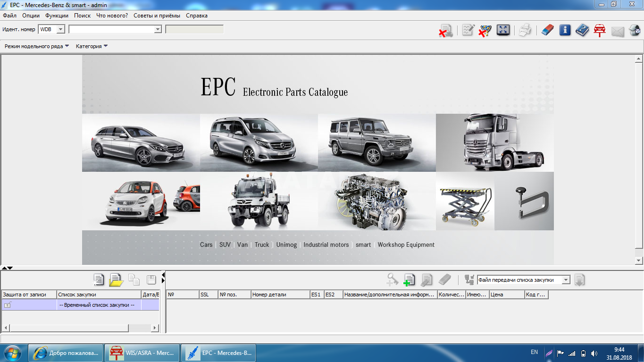Click the V-Class van image
This screenshot has width=644, height=362.
coord(259,143)
